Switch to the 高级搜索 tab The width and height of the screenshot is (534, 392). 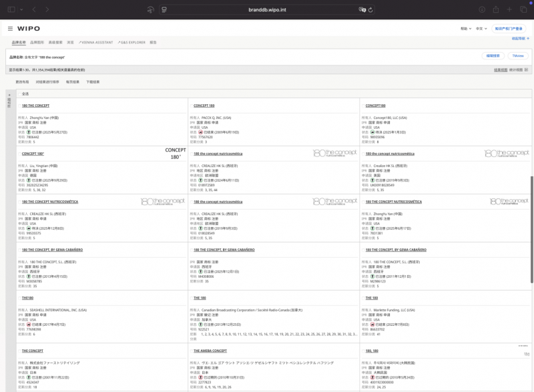click(55, 42)
